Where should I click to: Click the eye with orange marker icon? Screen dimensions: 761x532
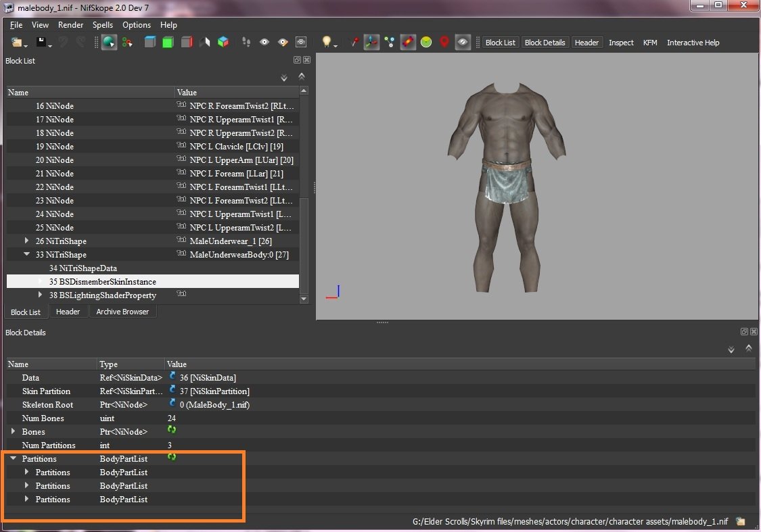coord(283,42)
